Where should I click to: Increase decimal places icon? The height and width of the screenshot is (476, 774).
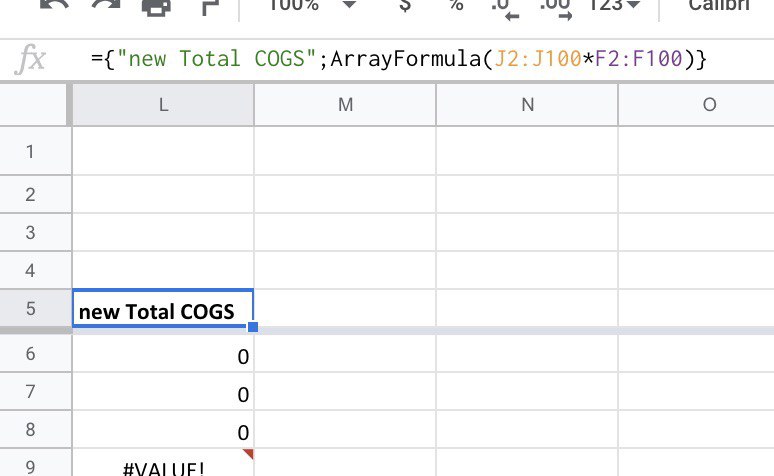[553, 8]
